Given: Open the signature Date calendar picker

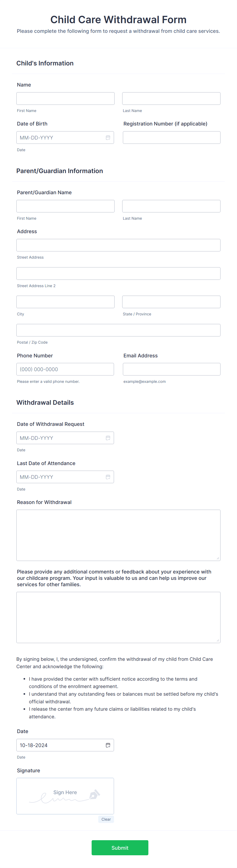Looking at the screenshot, I should point(108,745).
